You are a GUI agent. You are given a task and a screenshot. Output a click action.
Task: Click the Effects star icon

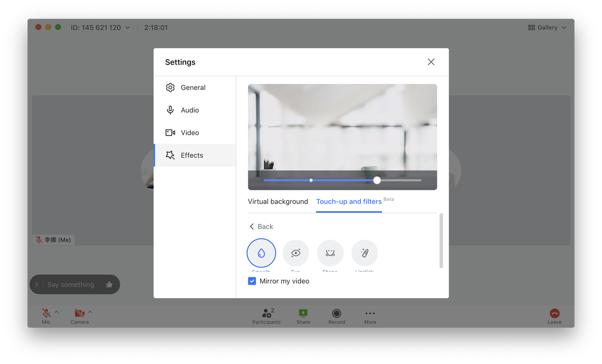pyautogui.click(x=170, y=155)
